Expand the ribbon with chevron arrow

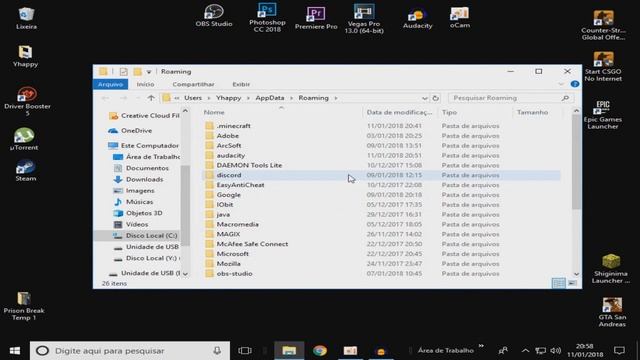coord(561,84)
